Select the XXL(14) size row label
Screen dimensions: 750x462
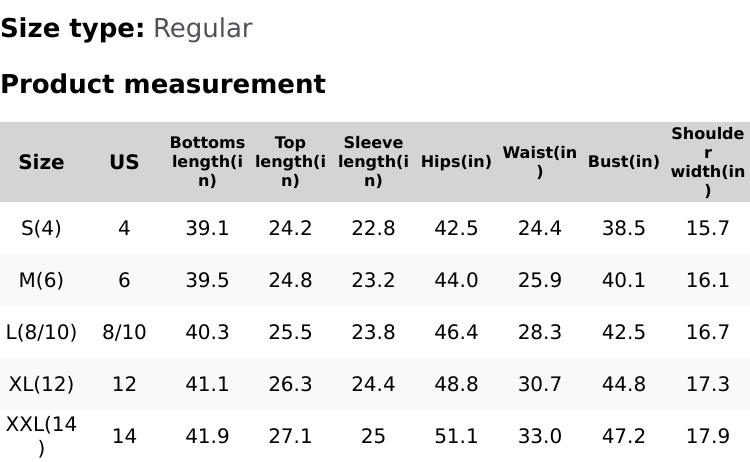(x=41, y=436)
